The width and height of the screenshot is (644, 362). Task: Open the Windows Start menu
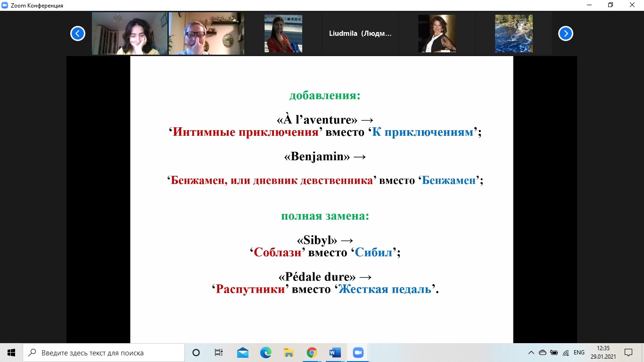coord(11,353)
